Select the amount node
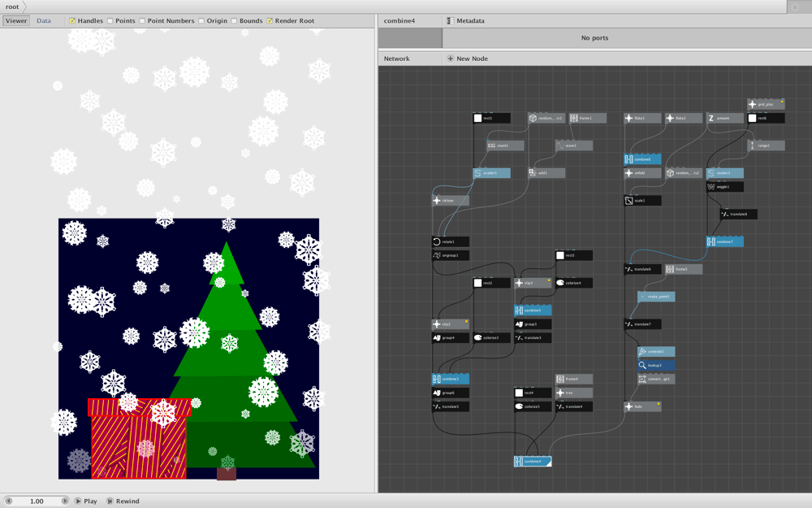 [725, 118]
